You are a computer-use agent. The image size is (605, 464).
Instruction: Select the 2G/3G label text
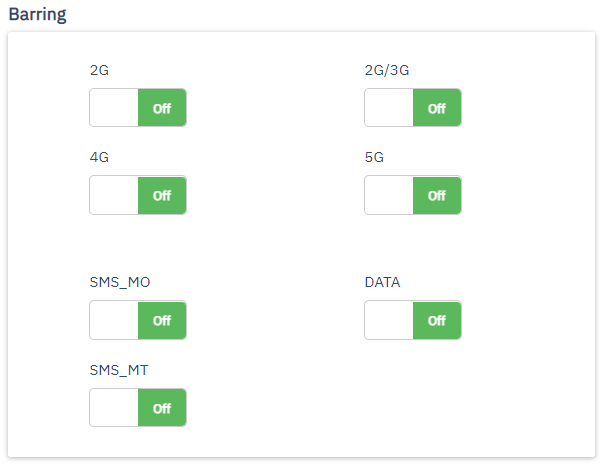click(387, 71)
